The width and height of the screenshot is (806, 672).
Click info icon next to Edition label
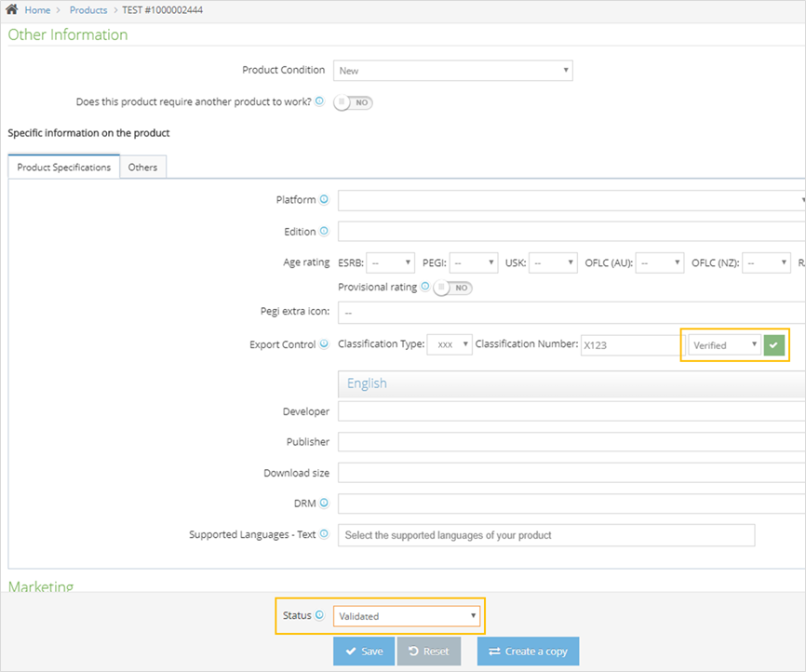[324, 232]
